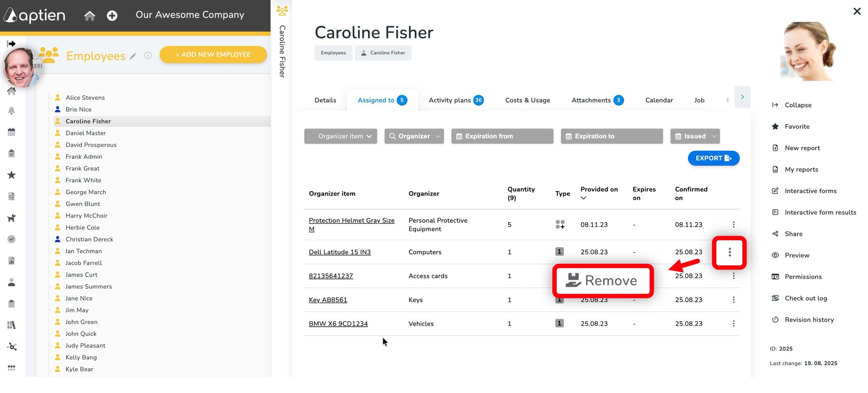Open the notifications bell in sidebar
This screenshot has height=393, width=868.
point(12,111)
